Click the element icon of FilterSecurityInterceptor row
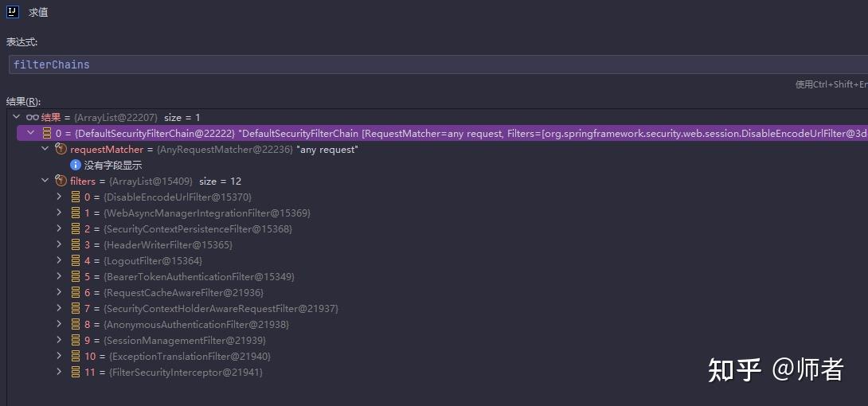The image size is (868, 406). [x=76, y=372]
